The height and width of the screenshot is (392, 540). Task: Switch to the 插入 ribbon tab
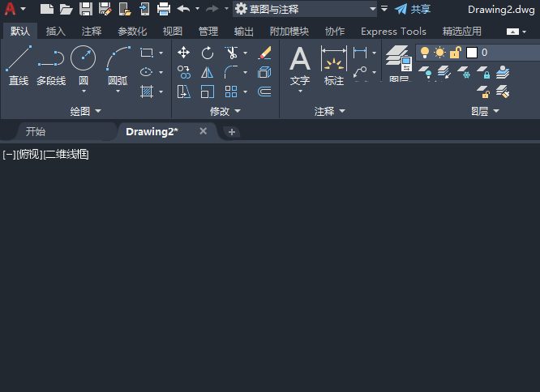(x=55, y=32)
